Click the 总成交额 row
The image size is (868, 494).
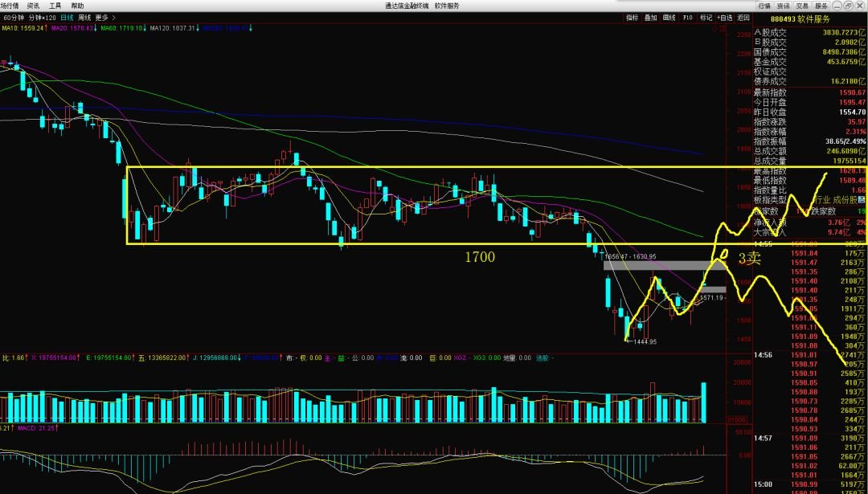tap(810, 151)
